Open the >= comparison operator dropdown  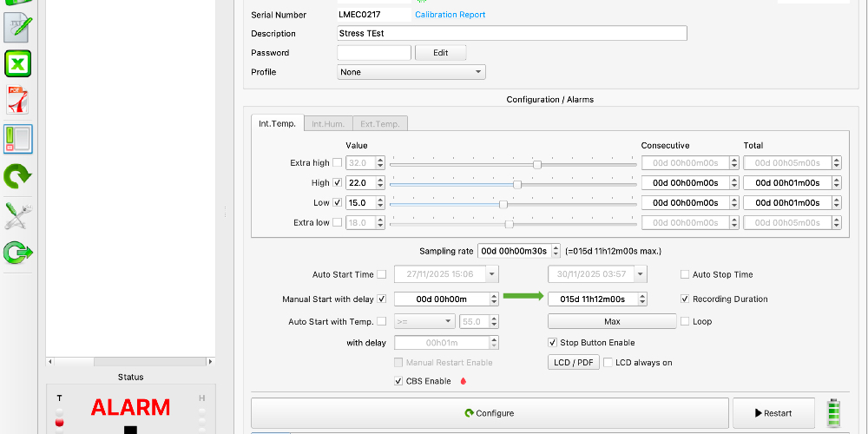[424, 321]
